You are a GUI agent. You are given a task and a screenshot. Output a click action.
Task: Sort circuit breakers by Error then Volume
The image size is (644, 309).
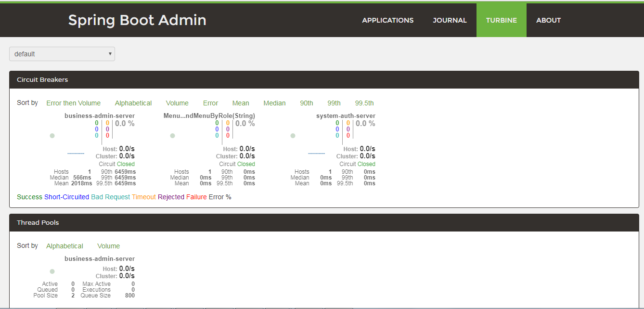74,103
